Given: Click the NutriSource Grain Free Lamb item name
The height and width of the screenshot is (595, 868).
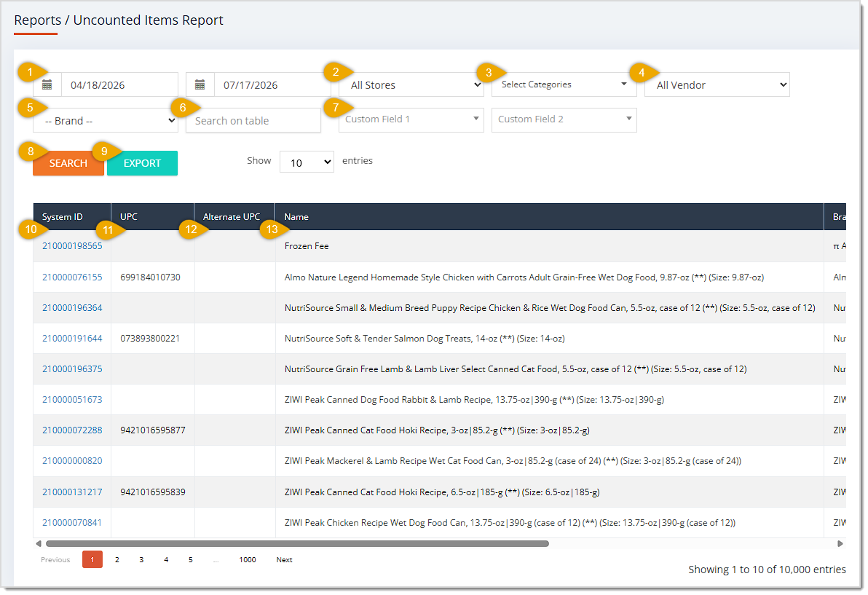Looking at the screenshot, I should [x=516, y=369].
